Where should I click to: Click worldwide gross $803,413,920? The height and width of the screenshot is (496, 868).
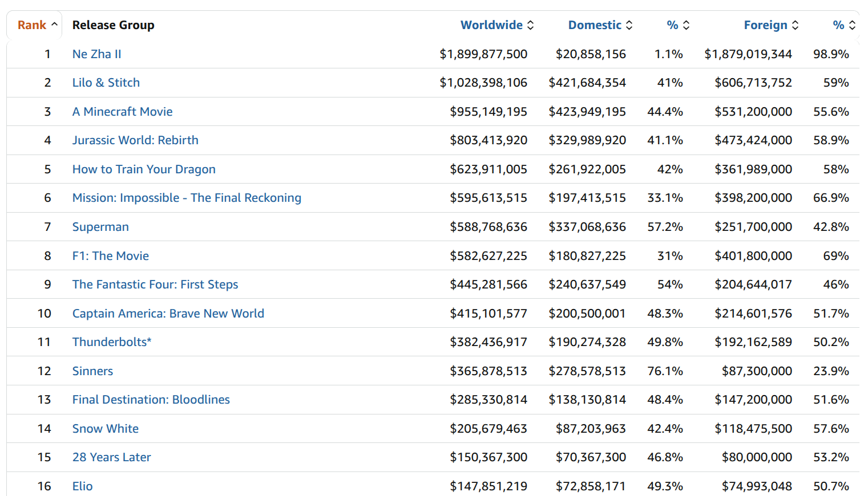[488, 140]
